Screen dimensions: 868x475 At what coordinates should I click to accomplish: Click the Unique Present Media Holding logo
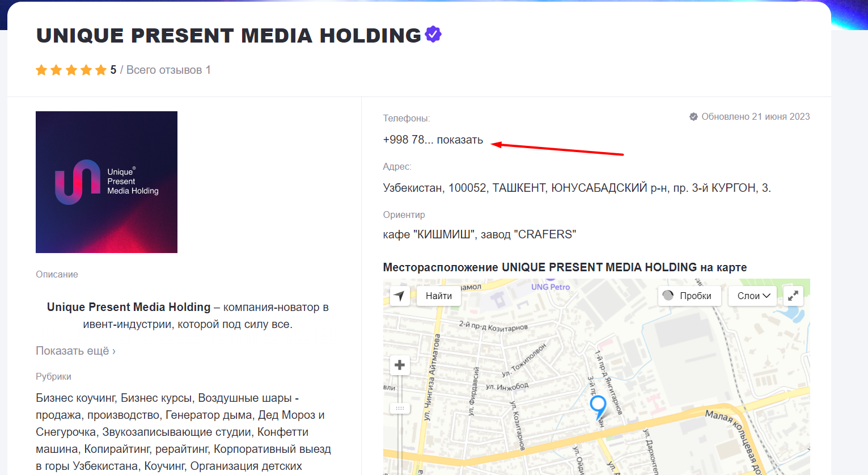coord(107,182)
